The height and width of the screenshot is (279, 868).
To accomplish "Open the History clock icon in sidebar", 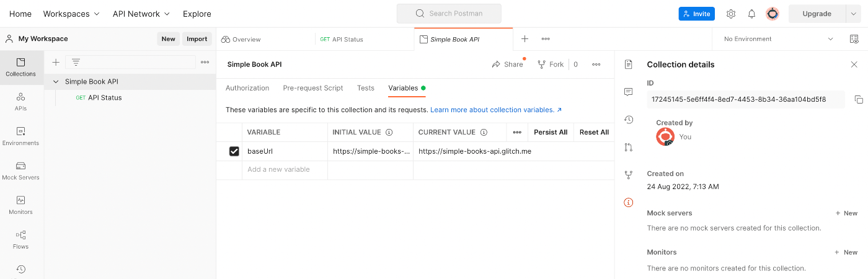I will point(20,269).
